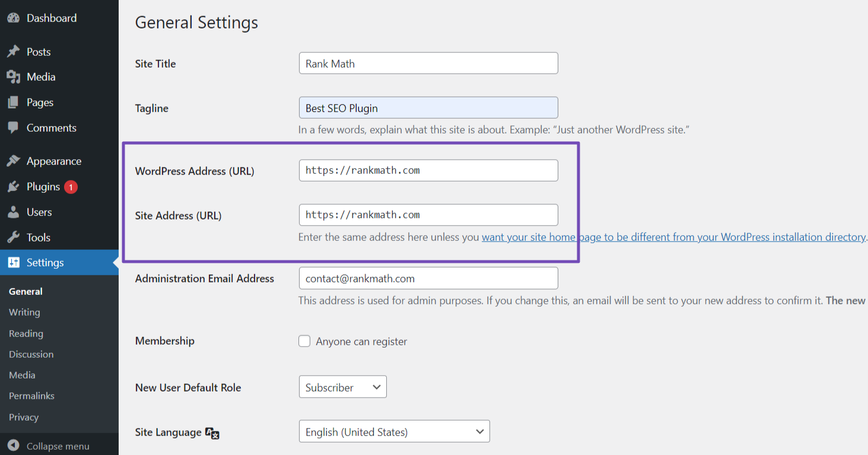This screenshot has width=868, height=455.
Task: Click the Anyone can register label text
Action: click(x=361, y=342)
